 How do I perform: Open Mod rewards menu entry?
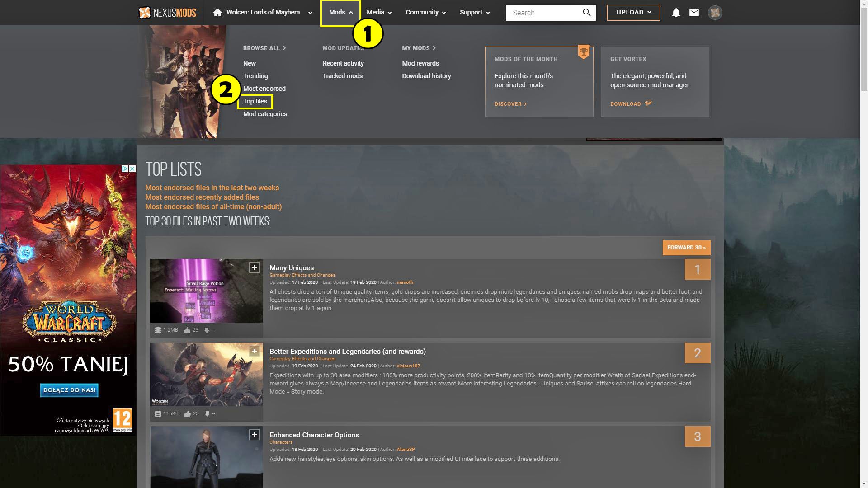pyautogui.click(x=420, y=63)
